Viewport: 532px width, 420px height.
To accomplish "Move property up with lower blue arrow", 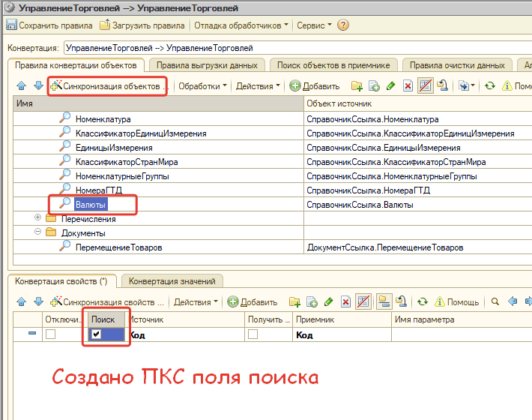I will click(22, 301).
